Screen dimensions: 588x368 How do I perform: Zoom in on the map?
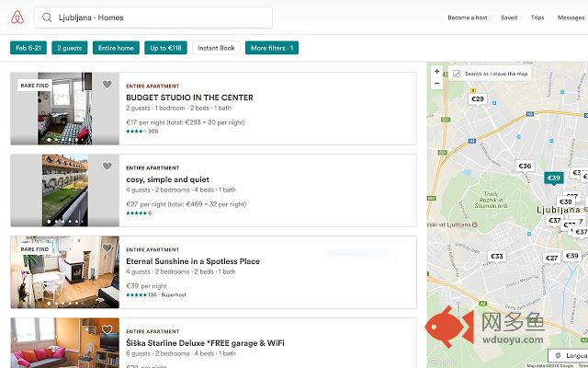coord(437,72)
